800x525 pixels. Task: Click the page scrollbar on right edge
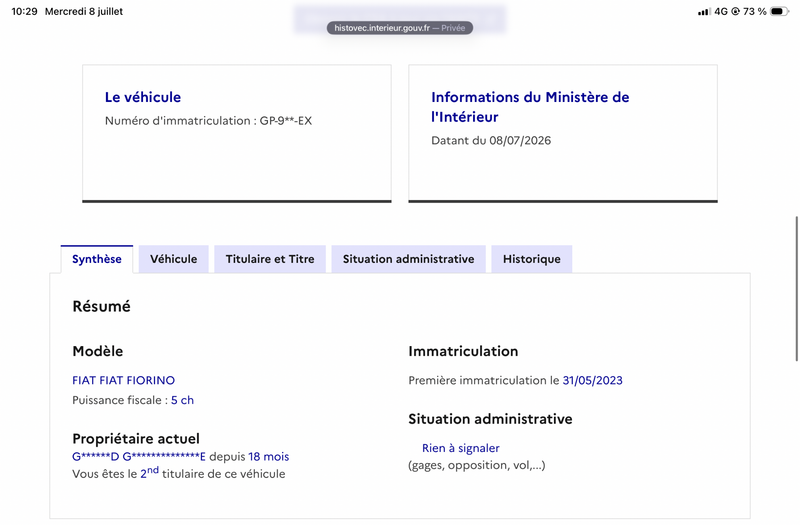(796, 289)
